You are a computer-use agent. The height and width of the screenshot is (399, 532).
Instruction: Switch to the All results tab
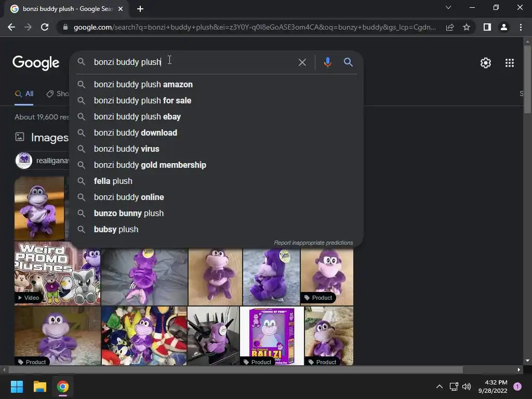pyautogui.click(x=24, y=94)
